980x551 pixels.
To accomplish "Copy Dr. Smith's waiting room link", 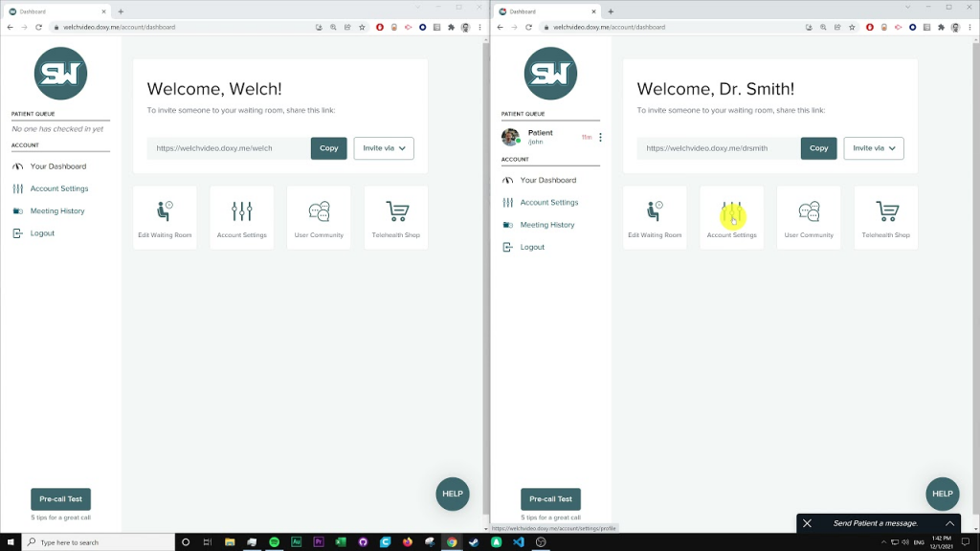I will pyautogui.click(x=818, y=148).
